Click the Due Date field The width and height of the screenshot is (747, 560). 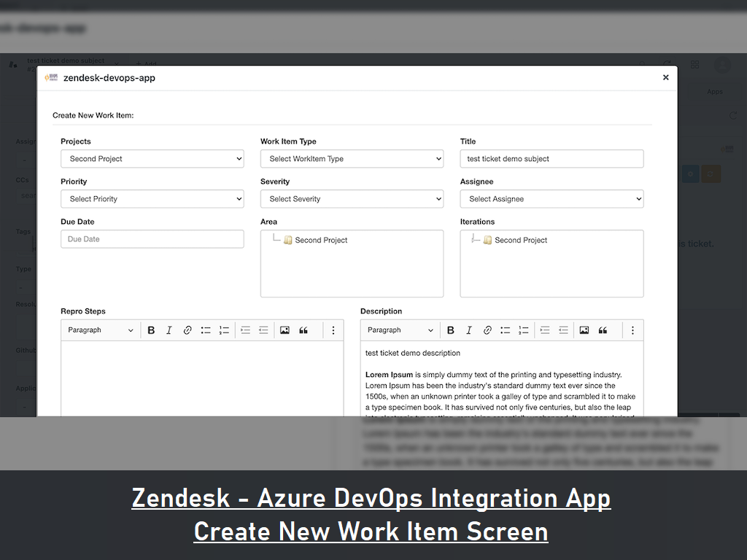(152, 238)
